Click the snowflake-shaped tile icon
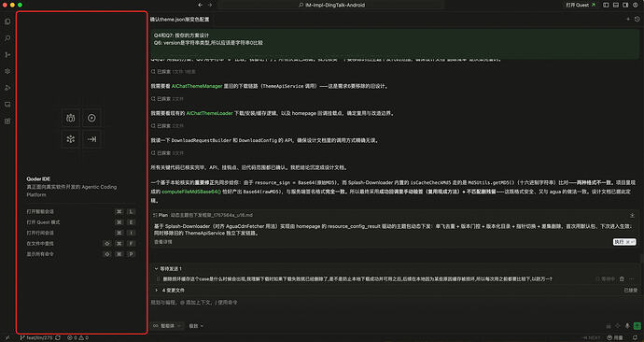The width and height of the screenshot is (644, 342). pos(71,139)
